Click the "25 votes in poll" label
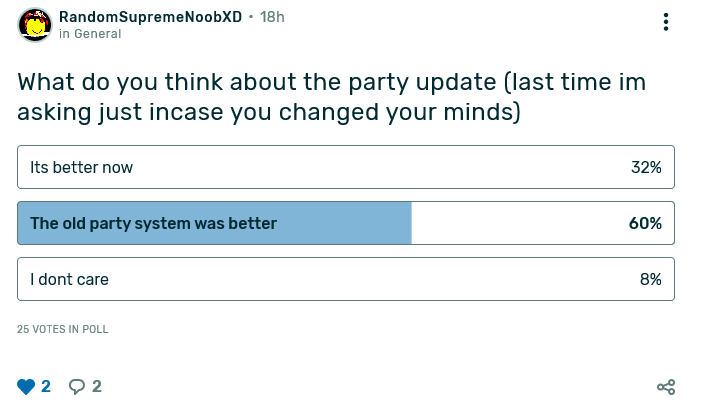 pyautogui.click(x=63, y=328)
